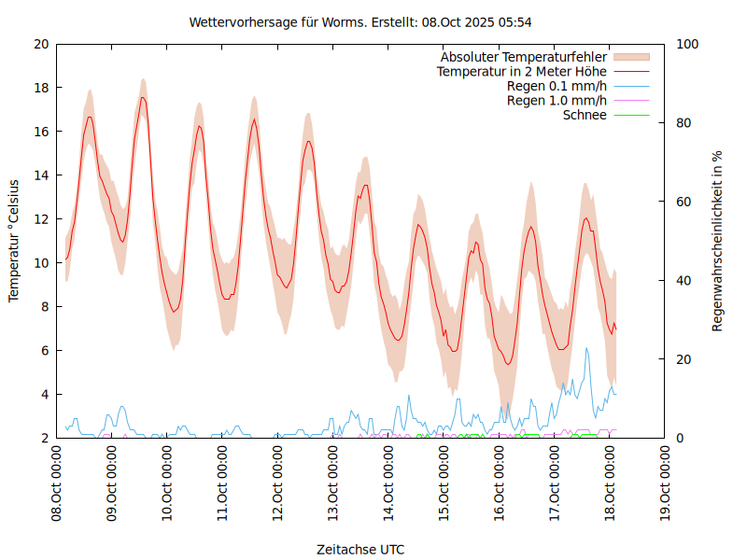Click the 'Zeitachse UTC' x-axis label
This screenshot has width=747, height=560.
pyautogui.click(x=360, y=549)
